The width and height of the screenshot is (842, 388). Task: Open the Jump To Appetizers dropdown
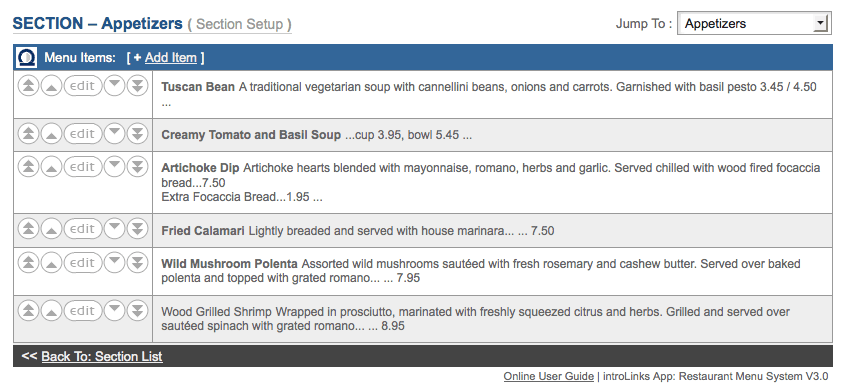pyautogui.click(x=754, y=24)
